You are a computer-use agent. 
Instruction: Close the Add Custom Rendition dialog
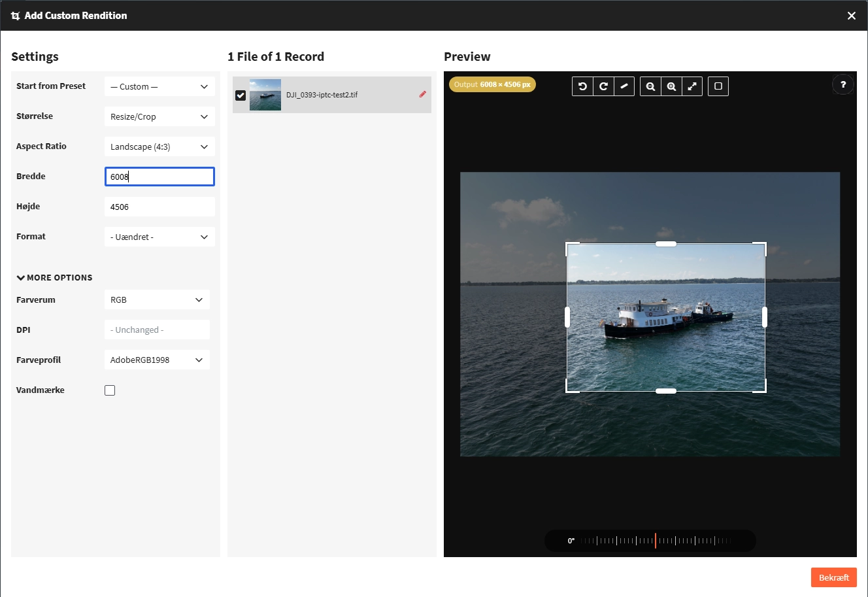point(851,16)
